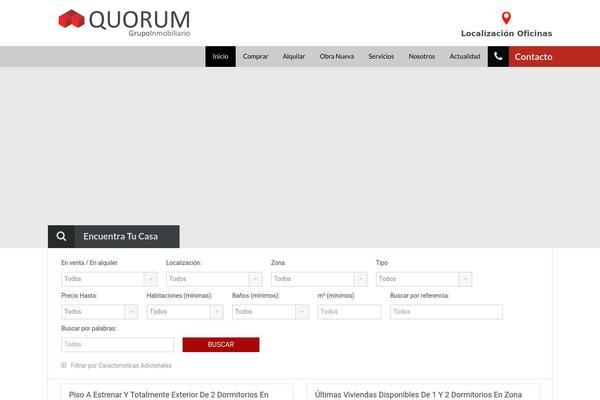Screen dimensions: 600x400
Task: Click the phone icon beside Contacto
Action: tap(498, 57)
